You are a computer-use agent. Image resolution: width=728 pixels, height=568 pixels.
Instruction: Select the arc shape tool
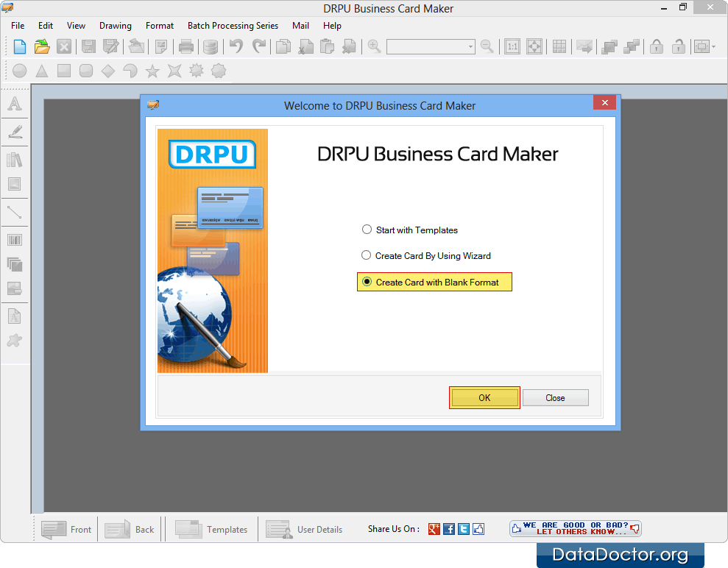130,71
